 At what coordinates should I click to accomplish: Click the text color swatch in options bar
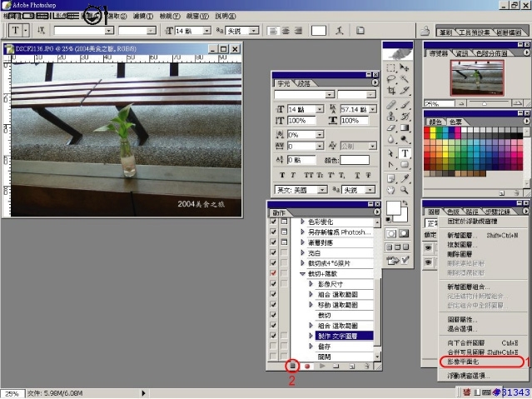319,31
